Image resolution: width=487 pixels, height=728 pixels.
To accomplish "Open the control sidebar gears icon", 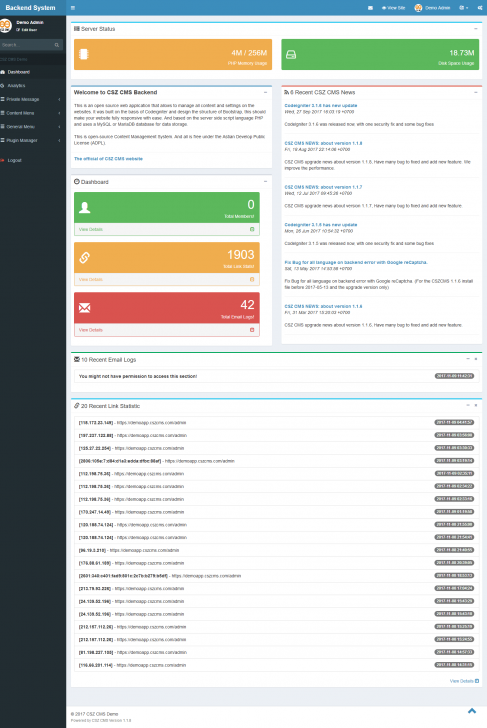I will pos(480,8).
